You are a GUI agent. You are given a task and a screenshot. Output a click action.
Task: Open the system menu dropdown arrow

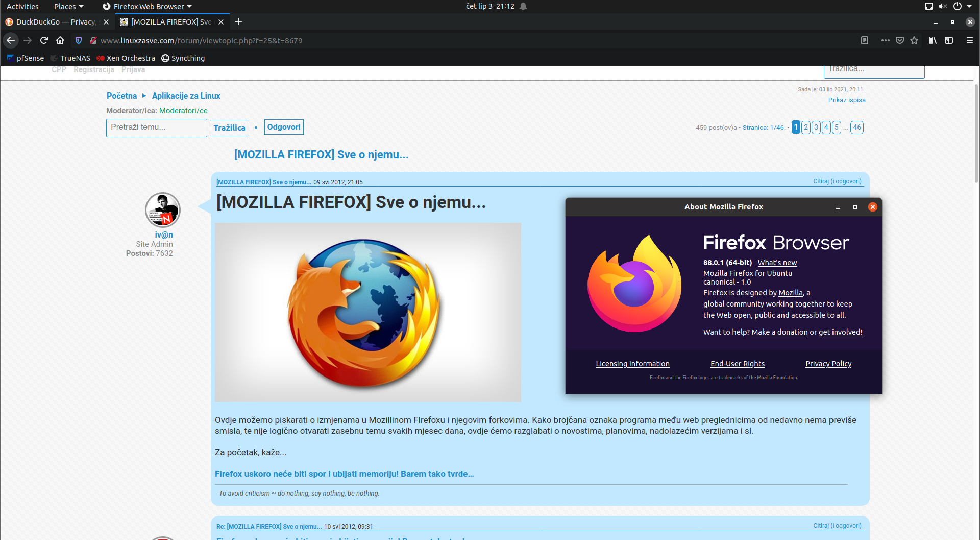[x=970, y=6]
